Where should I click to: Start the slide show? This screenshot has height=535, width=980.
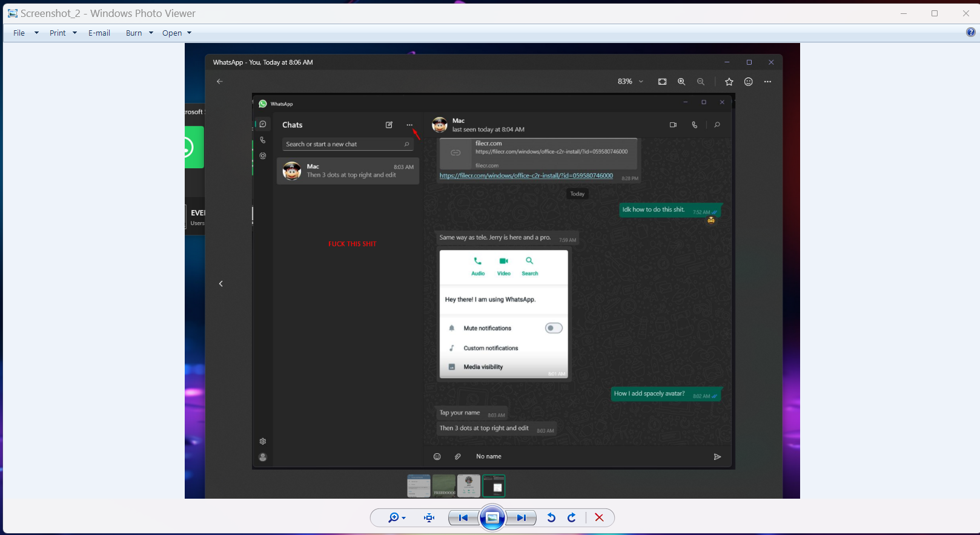[492, 517]
